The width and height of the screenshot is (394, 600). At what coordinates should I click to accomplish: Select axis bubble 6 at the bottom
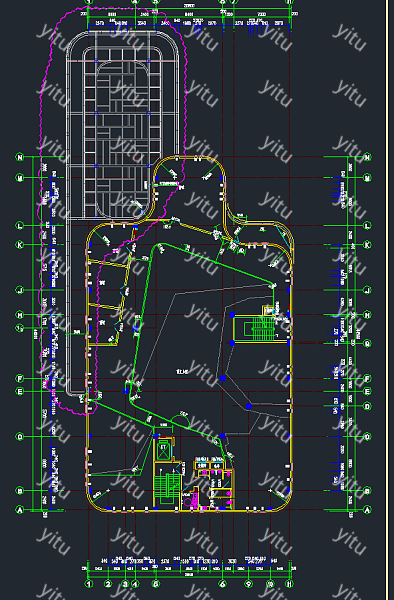click(x=222, y=584)
